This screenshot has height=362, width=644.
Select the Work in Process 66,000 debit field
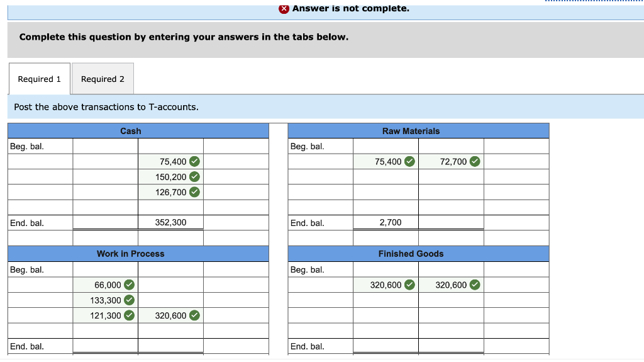[x=106, y=285]
